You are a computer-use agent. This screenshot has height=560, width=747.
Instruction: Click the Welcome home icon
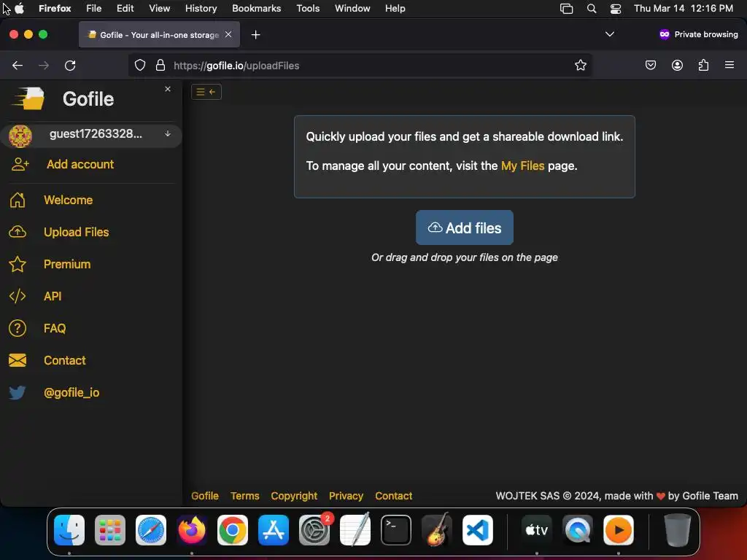point(18,200)
